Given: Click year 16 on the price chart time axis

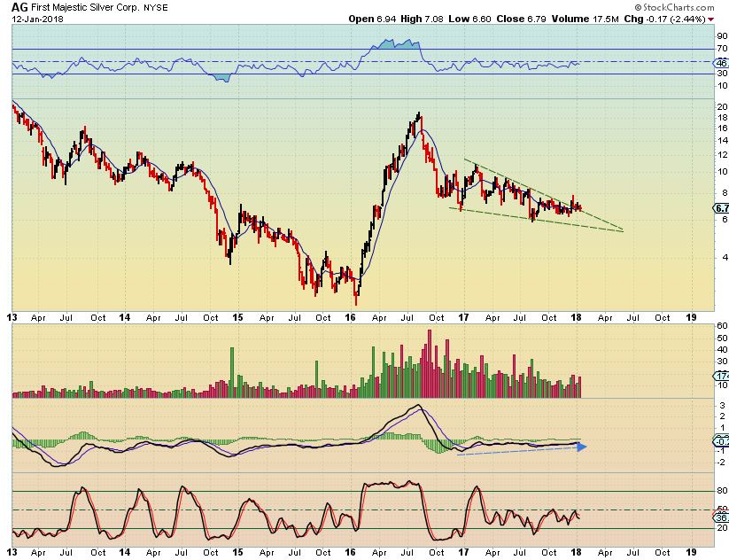Looking at the screenshot, I should point(350,318).
